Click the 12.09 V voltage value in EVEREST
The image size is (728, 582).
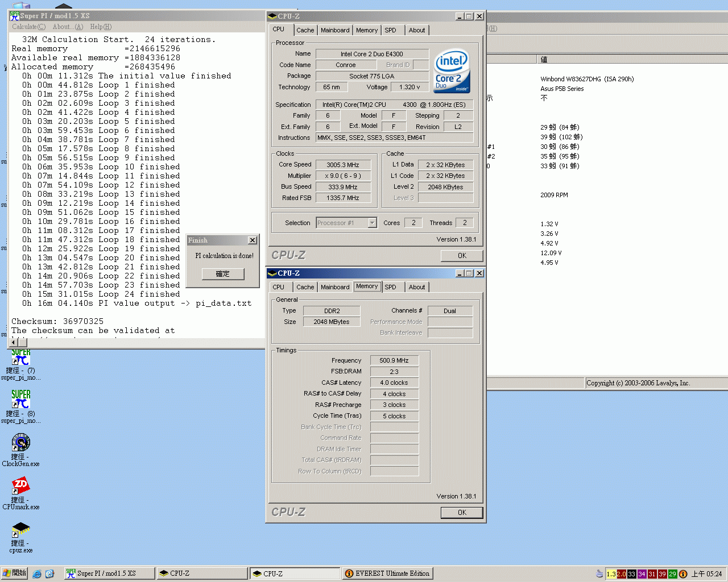(551, 253)
